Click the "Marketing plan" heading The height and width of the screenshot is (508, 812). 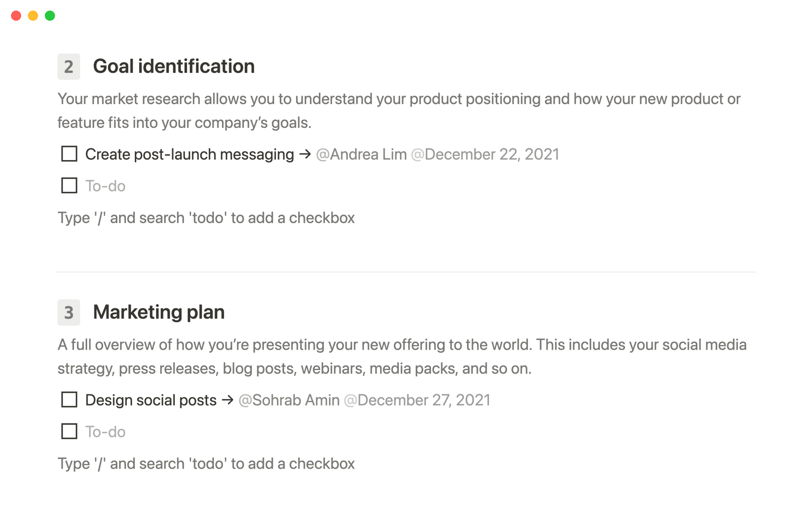159,312
